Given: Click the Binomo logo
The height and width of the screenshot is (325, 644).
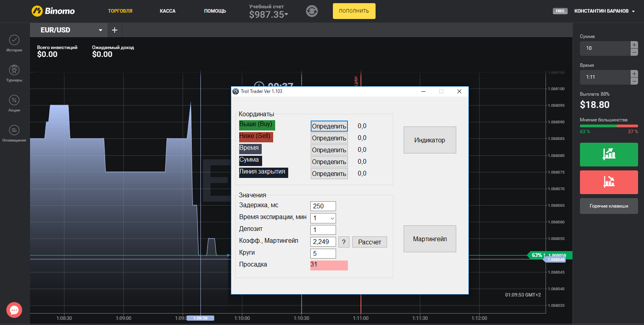Looking at the screenshot, I should pyautogui.click(x=53, y=11).
